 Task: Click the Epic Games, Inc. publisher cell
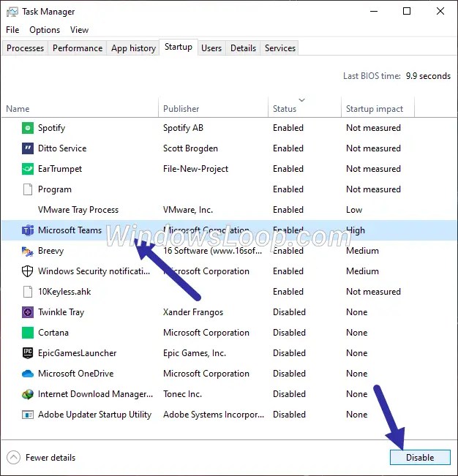point(195,353)
